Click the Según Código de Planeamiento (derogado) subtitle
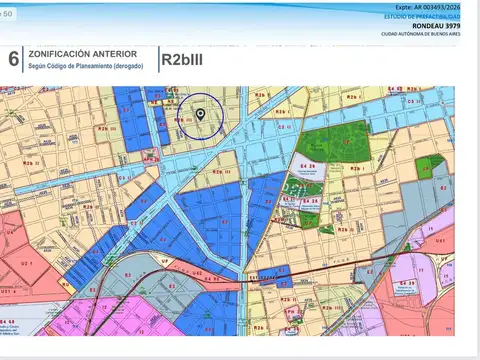The height and width of the screenshot is (360, 480). click(x=86, y=66)
